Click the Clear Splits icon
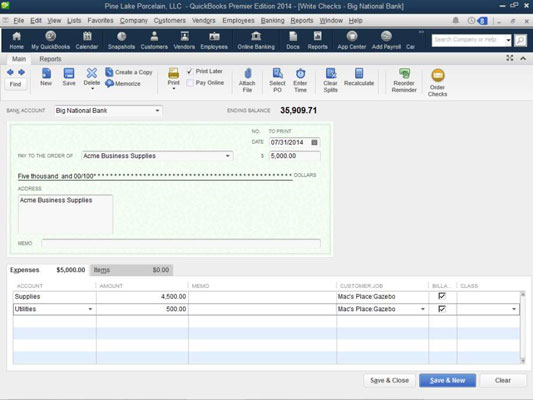The image size is (533, 400). pos(331,73)
